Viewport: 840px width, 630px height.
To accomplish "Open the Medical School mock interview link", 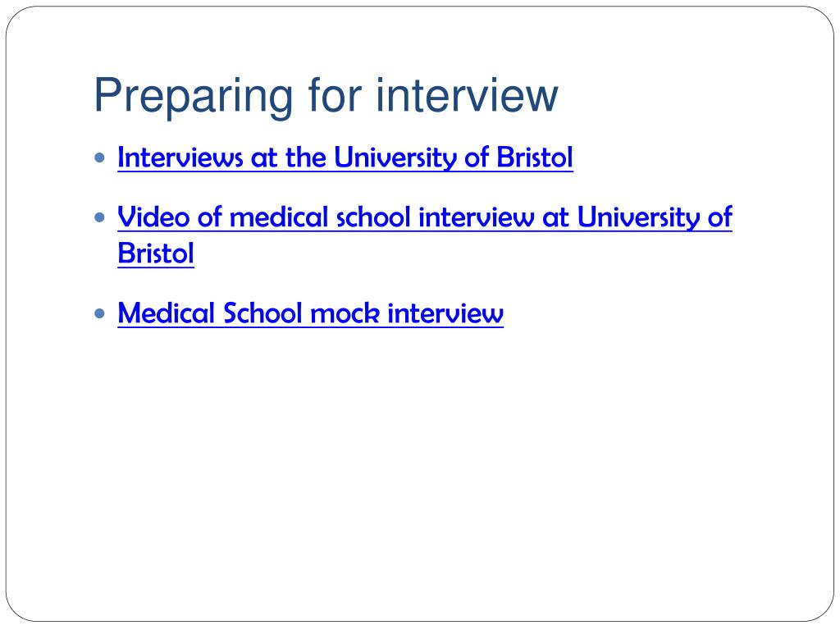I will pos(310,313).
